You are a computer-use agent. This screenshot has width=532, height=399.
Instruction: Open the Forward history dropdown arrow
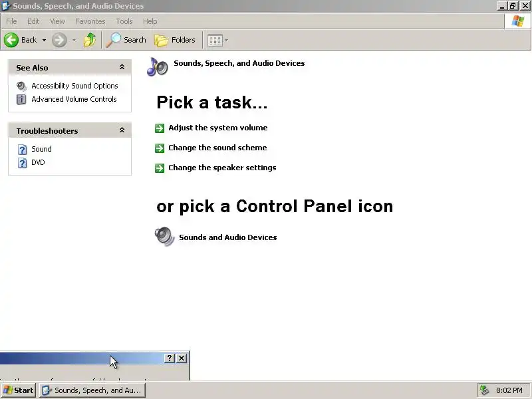74,40
